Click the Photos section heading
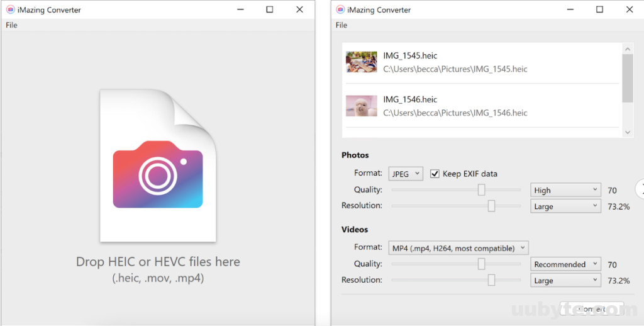The width and height of the screenshot is (644, 326). click(x=355, y=155)
